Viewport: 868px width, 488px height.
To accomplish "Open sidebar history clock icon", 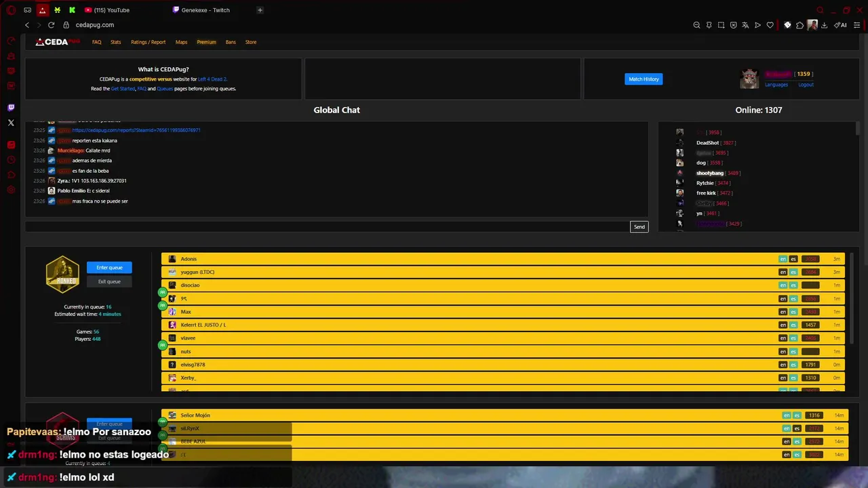I will pyautogui.click(x=11, y=160).
